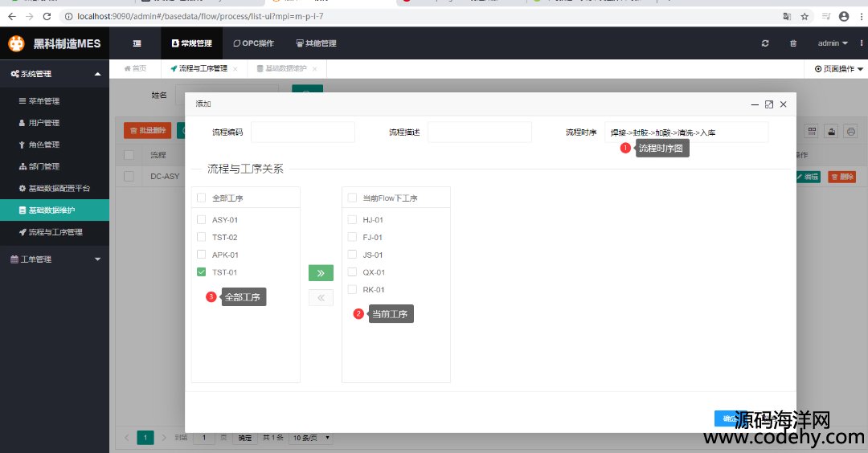Click the browser back arrow
Viewport: 868px width, 453px height.
pyautogui.click(x=11, y=17)
